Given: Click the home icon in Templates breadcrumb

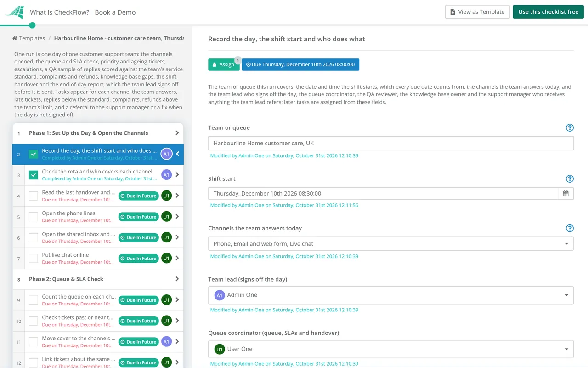Looking at the screenshot, I should point(15,38).
